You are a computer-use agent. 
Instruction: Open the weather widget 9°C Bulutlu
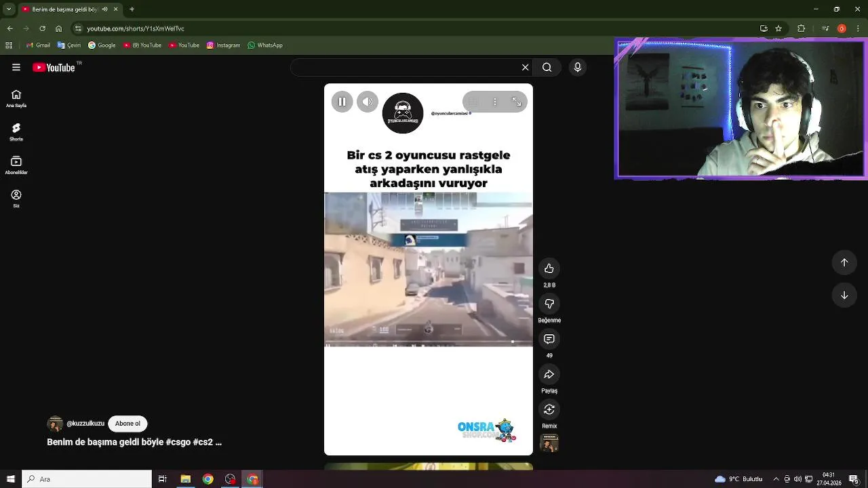[738, 479]
